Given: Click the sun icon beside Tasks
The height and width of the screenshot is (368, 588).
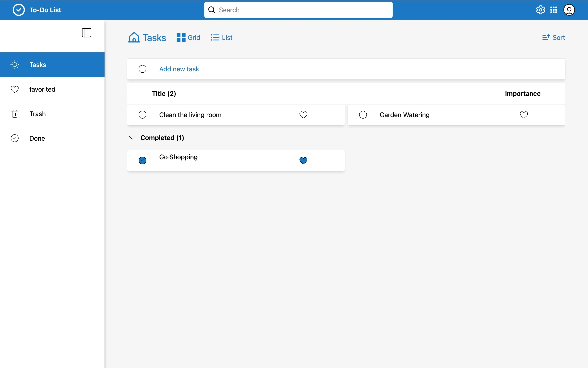Looking at the screenshot, I should point(15,65).
